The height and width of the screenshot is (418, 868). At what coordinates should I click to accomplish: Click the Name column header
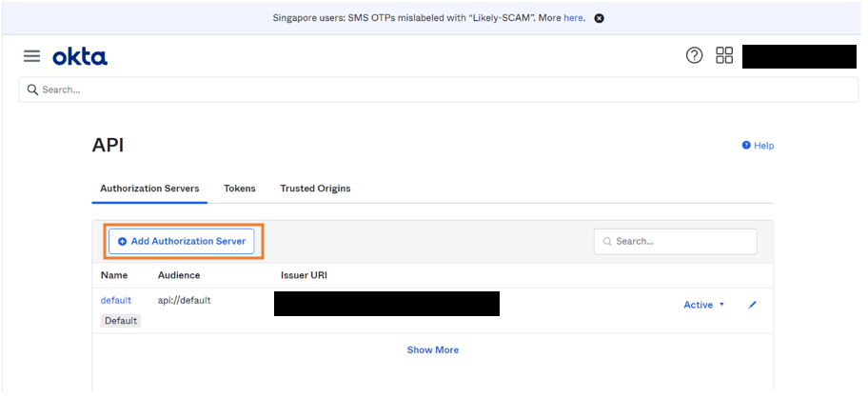[x=114, y=275]
